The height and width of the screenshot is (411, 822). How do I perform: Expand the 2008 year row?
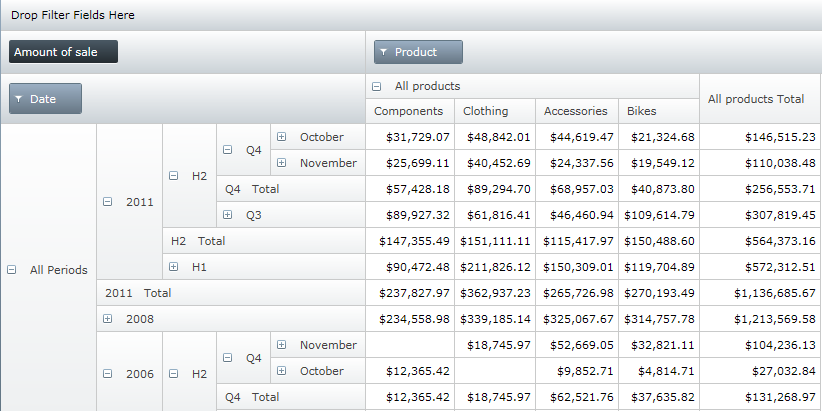(x=108, y=319)
